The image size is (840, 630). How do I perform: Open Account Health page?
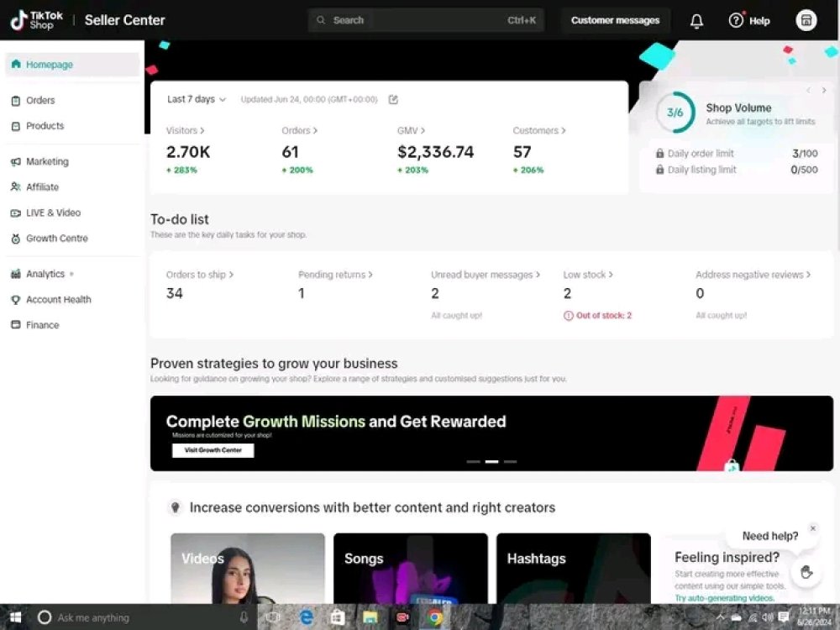[59, 300]
